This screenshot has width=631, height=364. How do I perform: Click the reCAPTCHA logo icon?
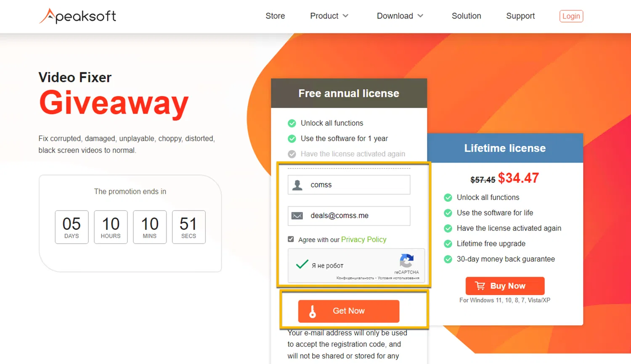tap(406, 261)
